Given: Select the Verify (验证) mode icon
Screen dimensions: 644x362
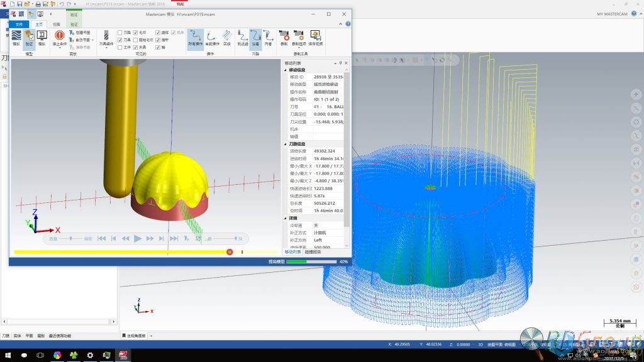Looking at the screenshot, I should point(29,38).
